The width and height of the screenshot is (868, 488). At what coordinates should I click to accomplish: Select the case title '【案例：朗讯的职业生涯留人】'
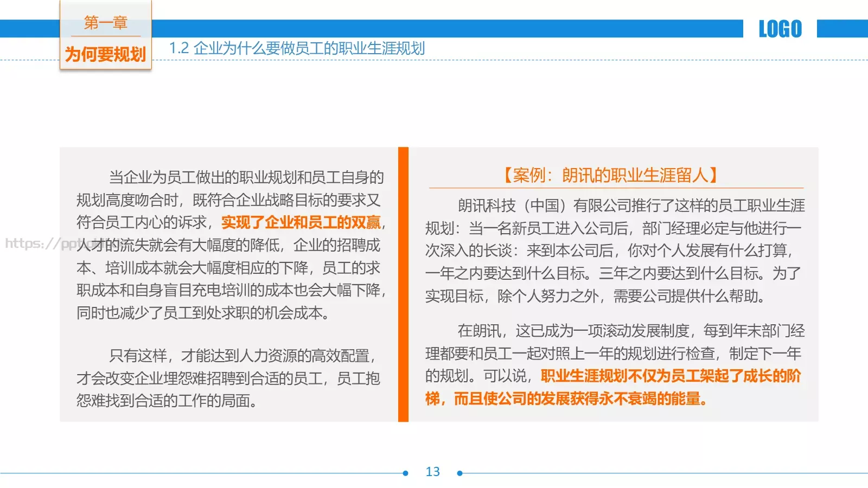(612, 175)
